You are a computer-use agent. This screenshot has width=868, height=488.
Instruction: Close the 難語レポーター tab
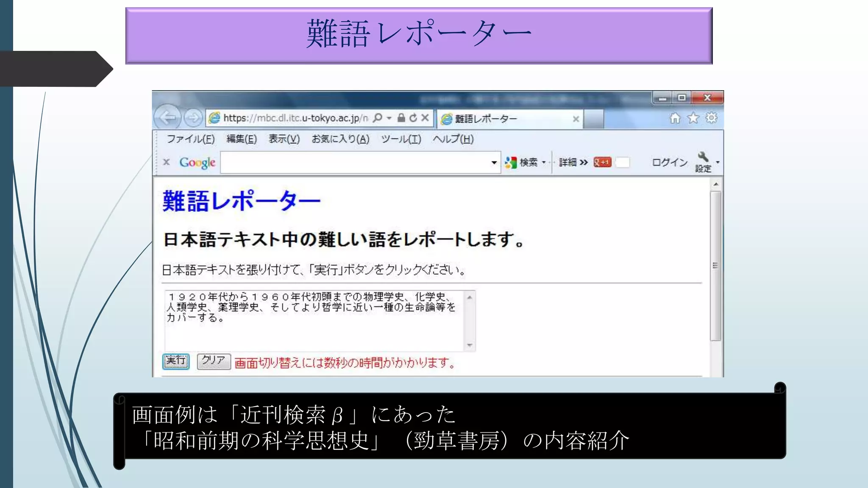(x=576, y=119)
